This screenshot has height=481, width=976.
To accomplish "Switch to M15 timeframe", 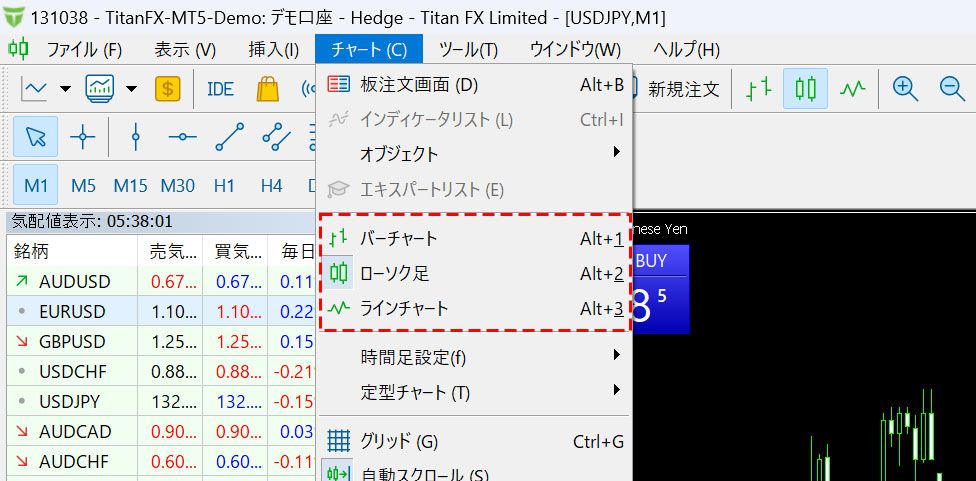I will click(x=130, y=185).
